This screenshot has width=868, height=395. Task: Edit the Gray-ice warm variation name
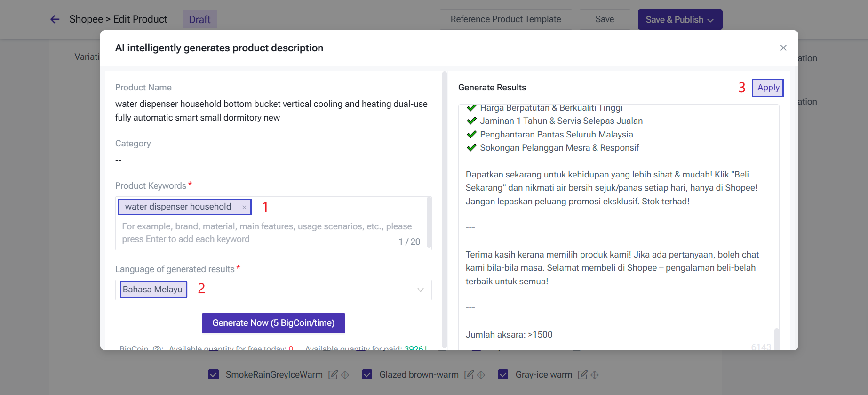coord(582,375)
